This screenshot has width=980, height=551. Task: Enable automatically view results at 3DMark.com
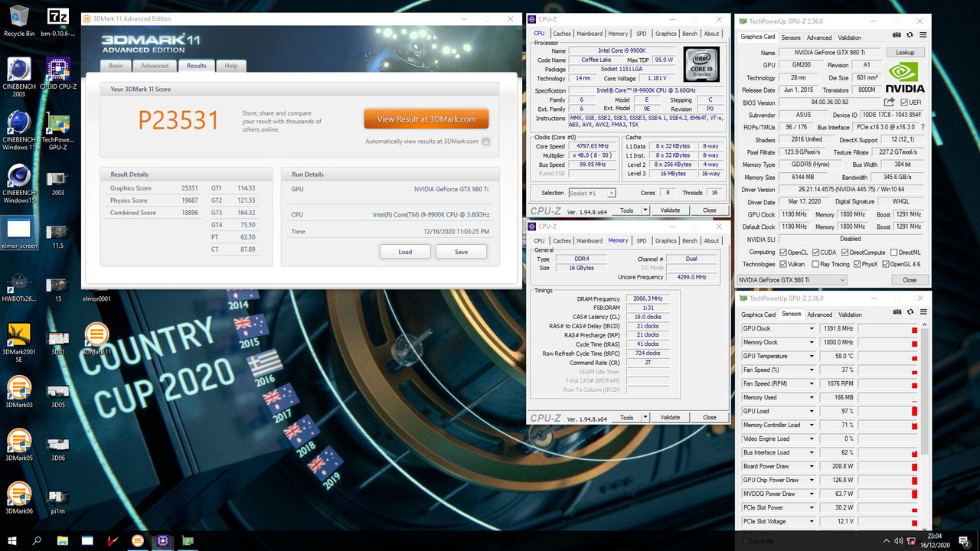[x=486, y=142]
